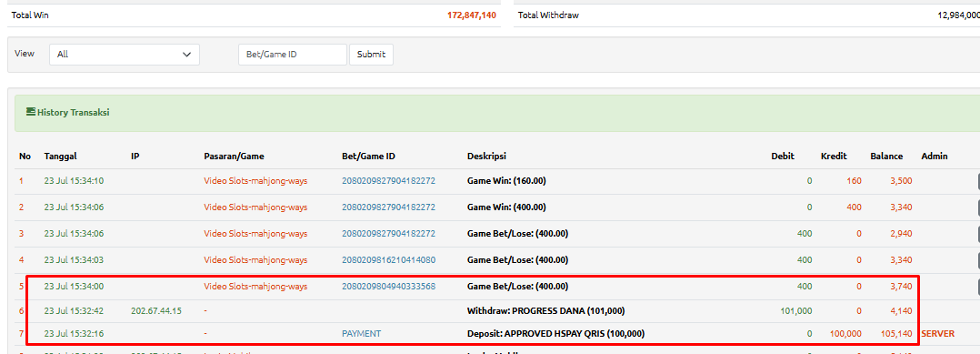Select timestamp 23 Jul 15:34:10
This screenshot has height=354, width=980.
(74, 181)
